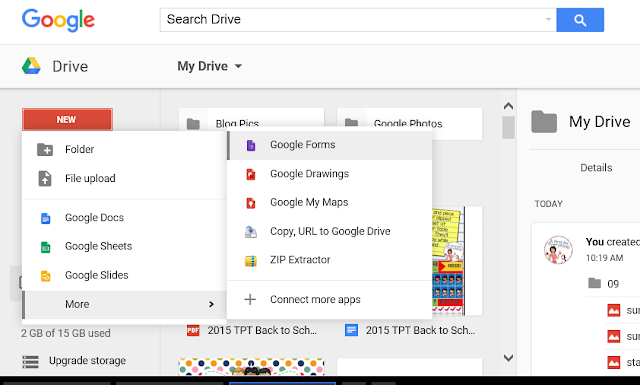Image resolution: width=640 pixels, height=385 pixels.
Task: Click the PDF icon of 2015 TPT file
Action: (193, 330)
